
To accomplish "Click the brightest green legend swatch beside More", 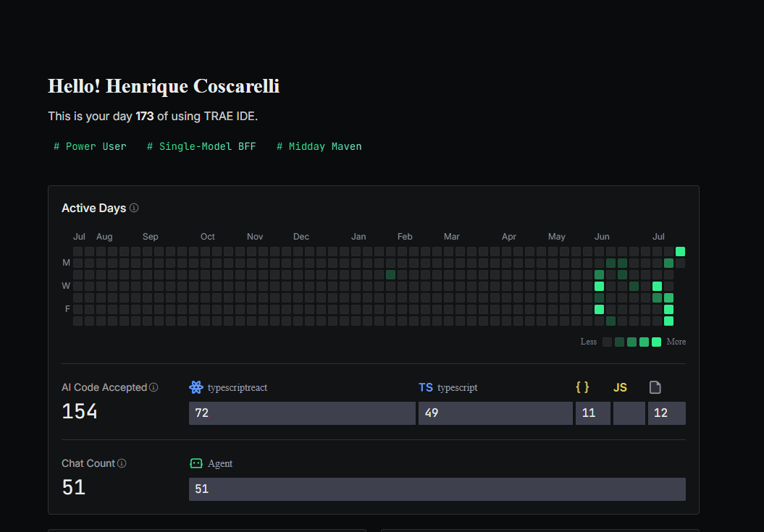I will click(x=656, y=342).
